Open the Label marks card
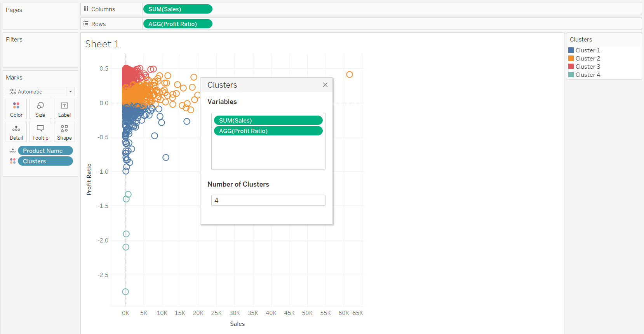644x334 pixels. click(x=64, y=109)
